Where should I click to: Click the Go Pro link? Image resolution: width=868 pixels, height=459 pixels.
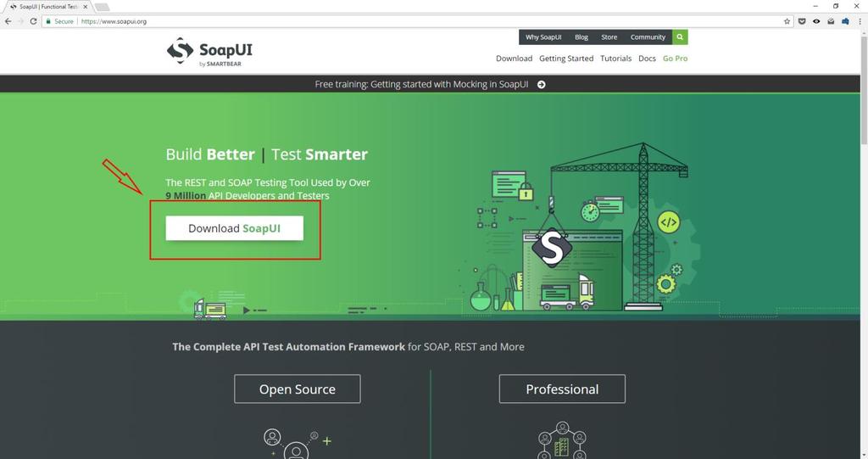675,59
